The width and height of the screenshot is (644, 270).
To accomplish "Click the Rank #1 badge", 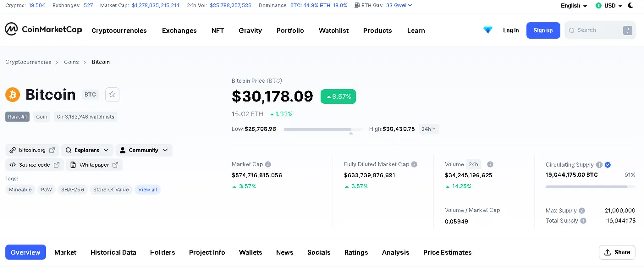I will point(18,117).
